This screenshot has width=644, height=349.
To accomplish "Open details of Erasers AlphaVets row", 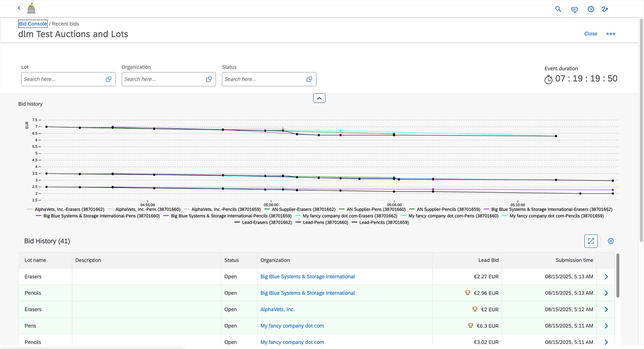I will [606, 309].
